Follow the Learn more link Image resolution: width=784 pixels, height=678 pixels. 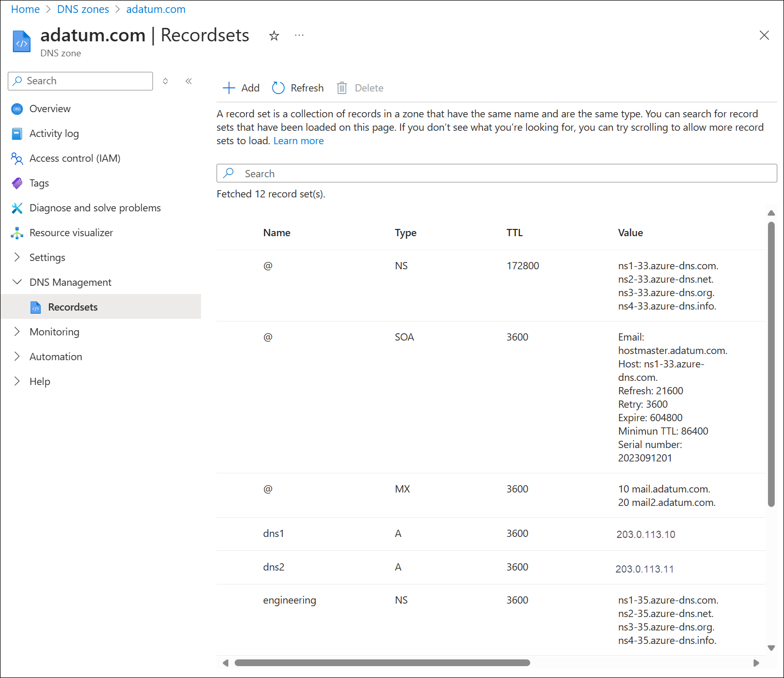pos(298,141)
